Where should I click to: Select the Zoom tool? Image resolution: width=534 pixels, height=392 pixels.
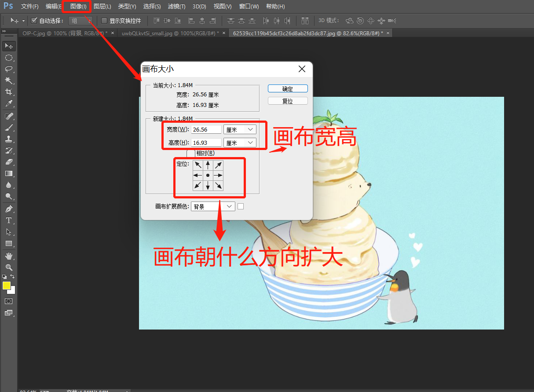[9, 267]
